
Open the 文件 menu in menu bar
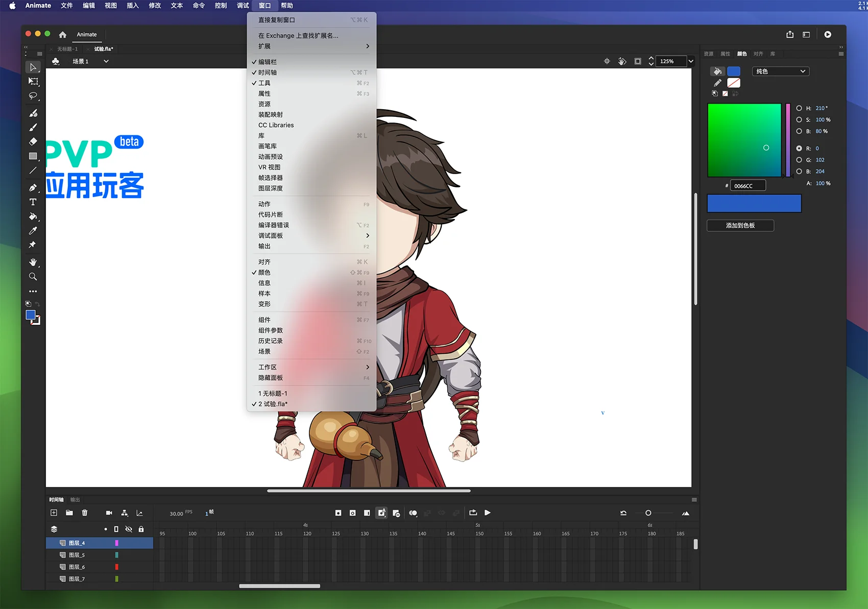point(67,6)
